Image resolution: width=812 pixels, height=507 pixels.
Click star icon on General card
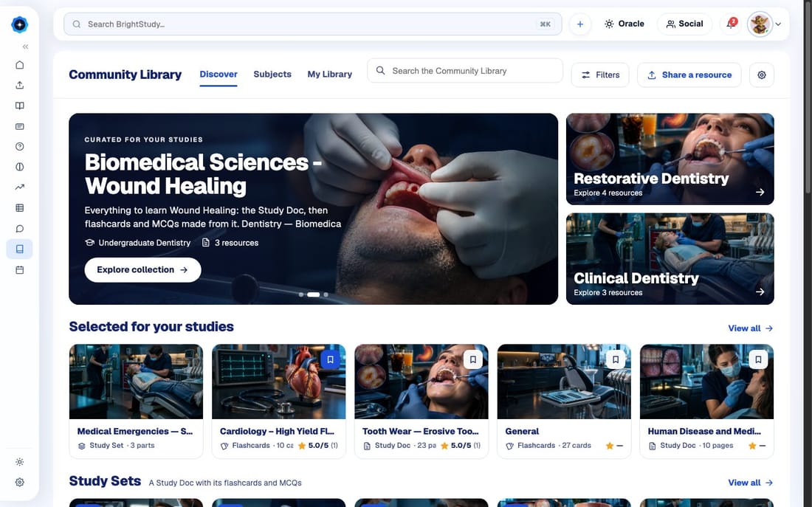click(610, 446)
